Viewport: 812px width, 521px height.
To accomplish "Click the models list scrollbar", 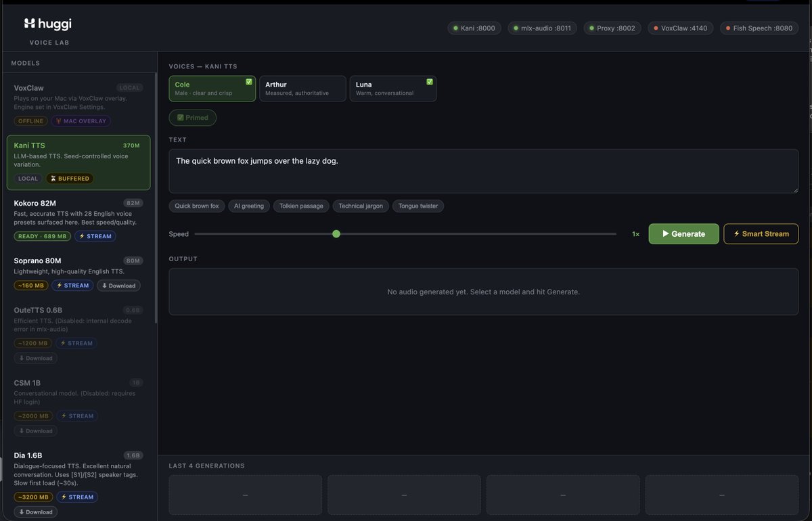I will [x=156, y=196].
